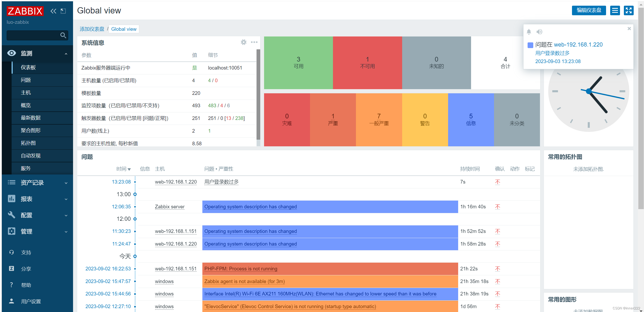
Task: Open system info widget gear settings
Action: pos(244,42)
